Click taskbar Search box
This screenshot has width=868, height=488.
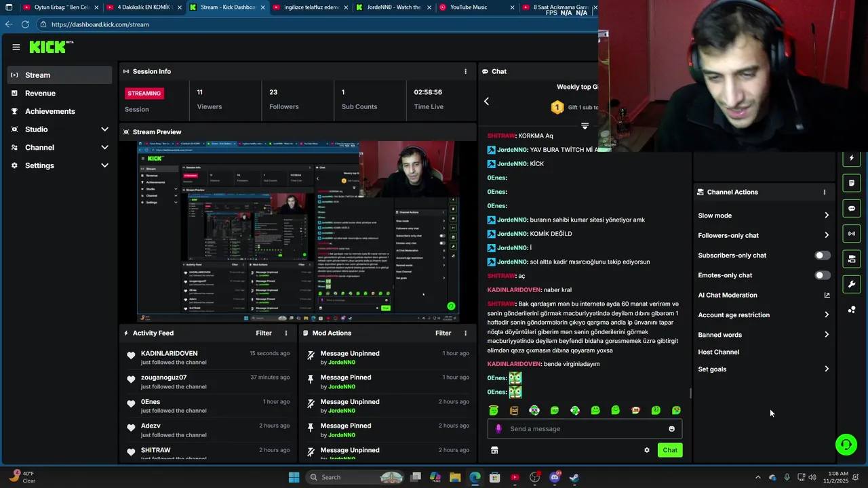(x=355, y=477)
